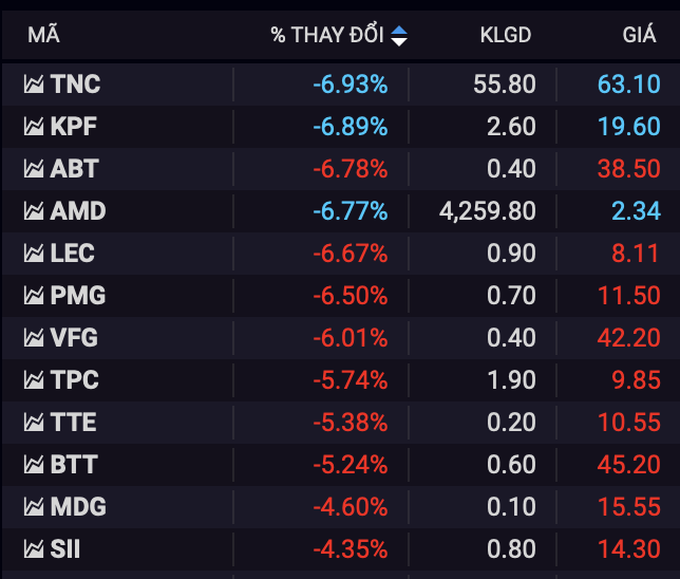Click the chart icon next to KPF
680x579 pixels.
point(35,126)
